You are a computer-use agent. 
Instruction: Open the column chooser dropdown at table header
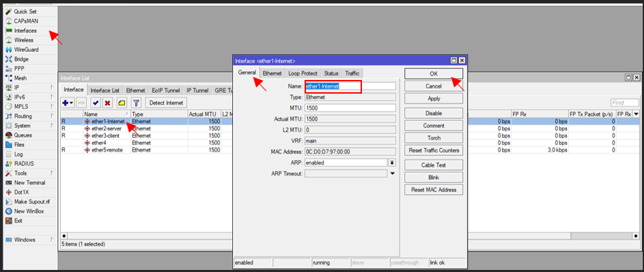click(x=636, y=114)
